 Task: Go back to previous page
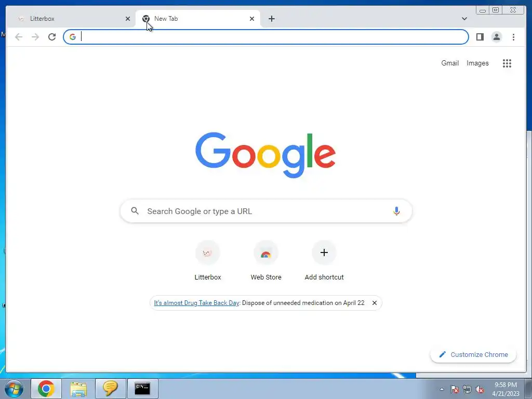tap(19, 37)
